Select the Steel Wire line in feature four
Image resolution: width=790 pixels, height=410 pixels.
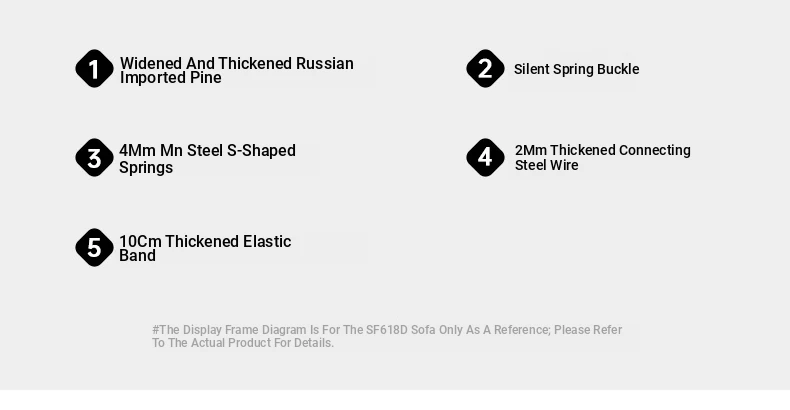pyautogui.click(x=547, y=165)
